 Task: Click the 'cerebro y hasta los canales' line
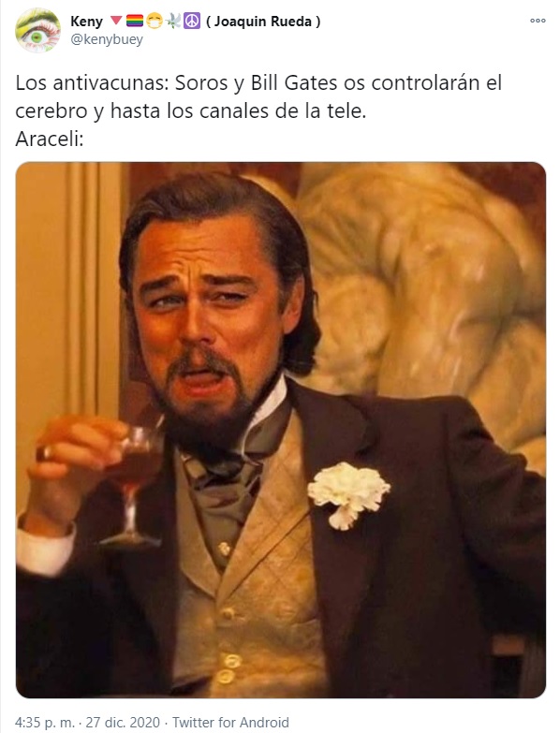pos(191,111)
